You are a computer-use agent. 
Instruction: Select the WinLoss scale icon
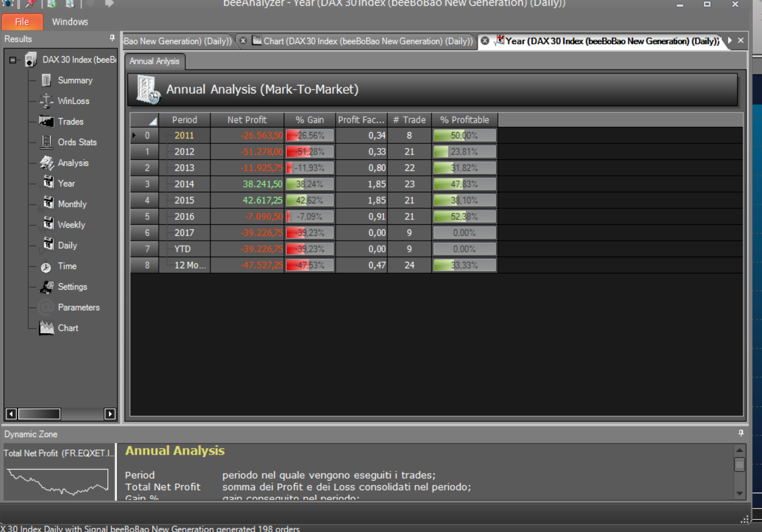pyautogui.click(x=47, y=101)
